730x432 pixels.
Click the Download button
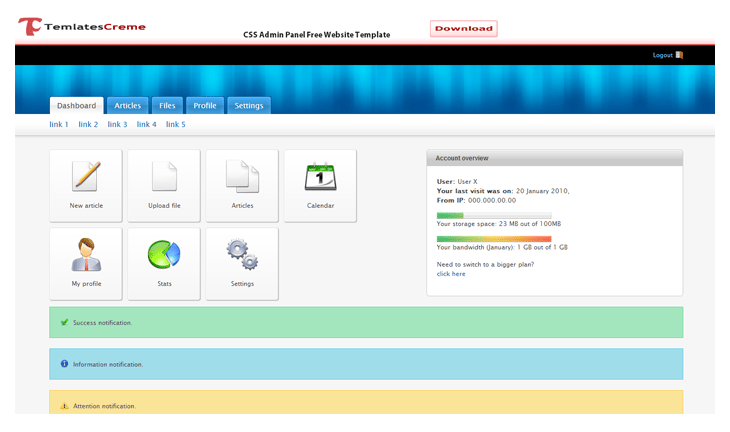click(464, 28)
